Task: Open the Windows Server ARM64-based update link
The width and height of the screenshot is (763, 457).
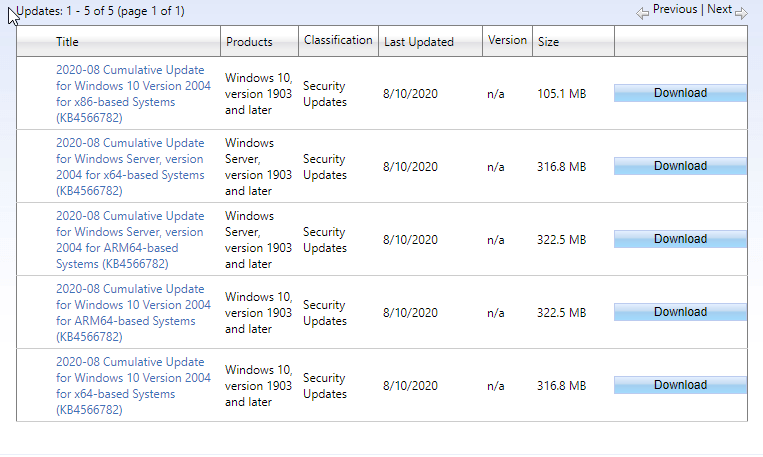Action: pos(130,240)
